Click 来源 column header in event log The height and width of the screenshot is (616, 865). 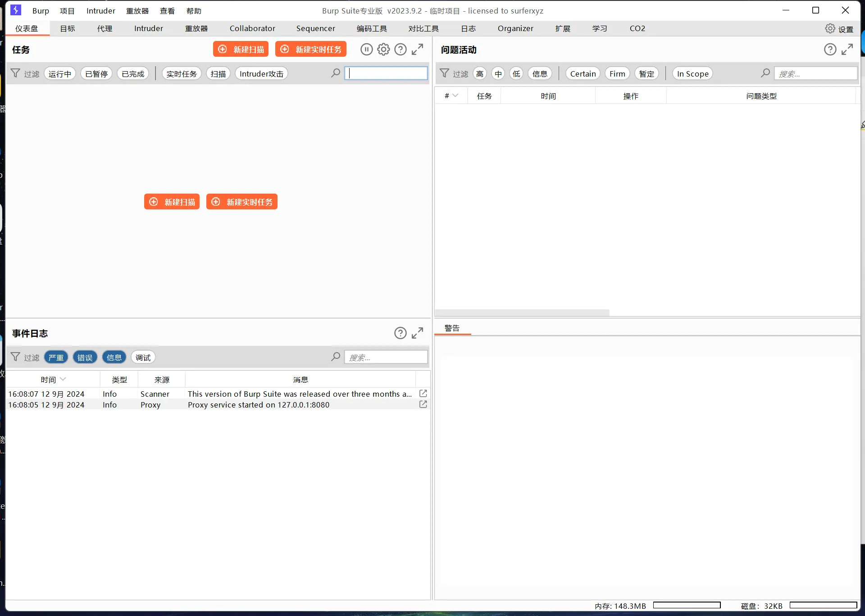pyautogui.click(x=162, y=380)
